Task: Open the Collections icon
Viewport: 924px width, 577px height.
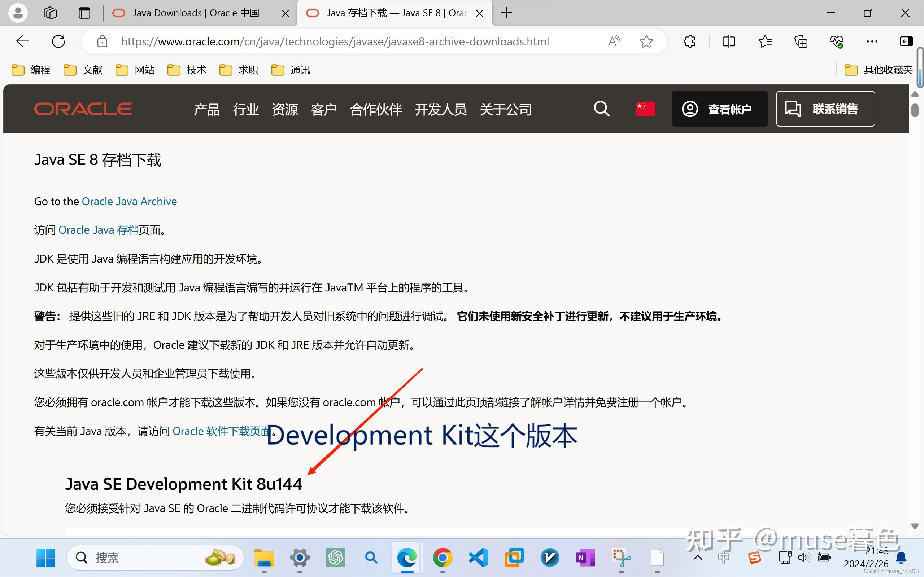Action: [x=801, y=41]
